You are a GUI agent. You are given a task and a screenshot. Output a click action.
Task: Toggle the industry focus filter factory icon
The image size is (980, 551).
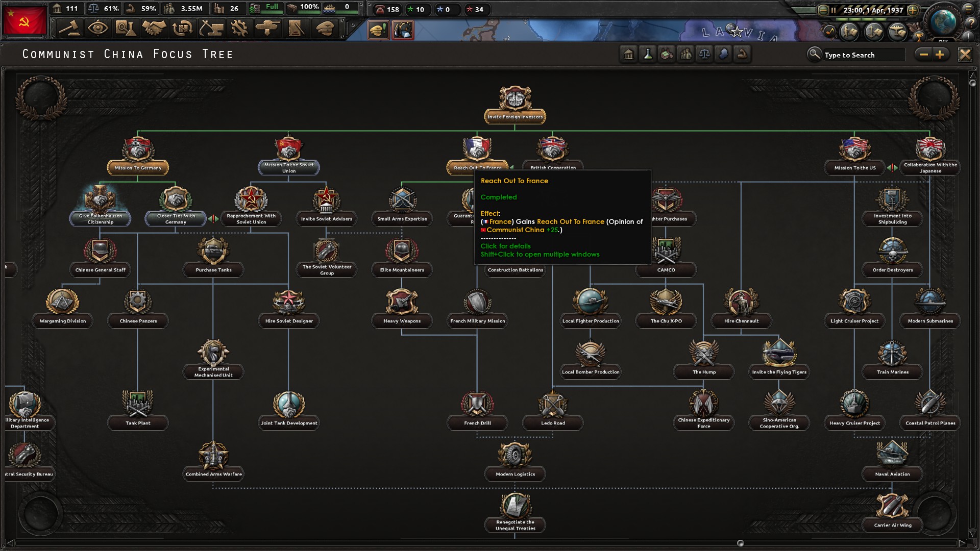(668, 55)
